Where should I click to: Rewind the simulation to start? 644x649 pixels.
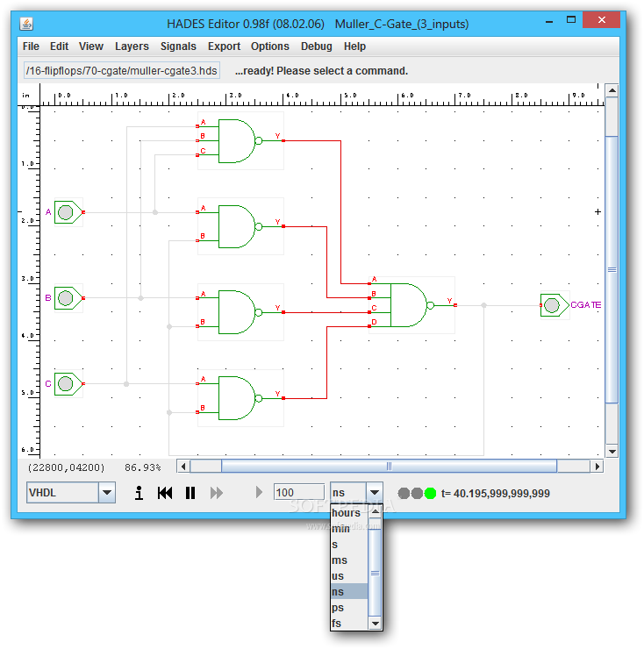165,493
